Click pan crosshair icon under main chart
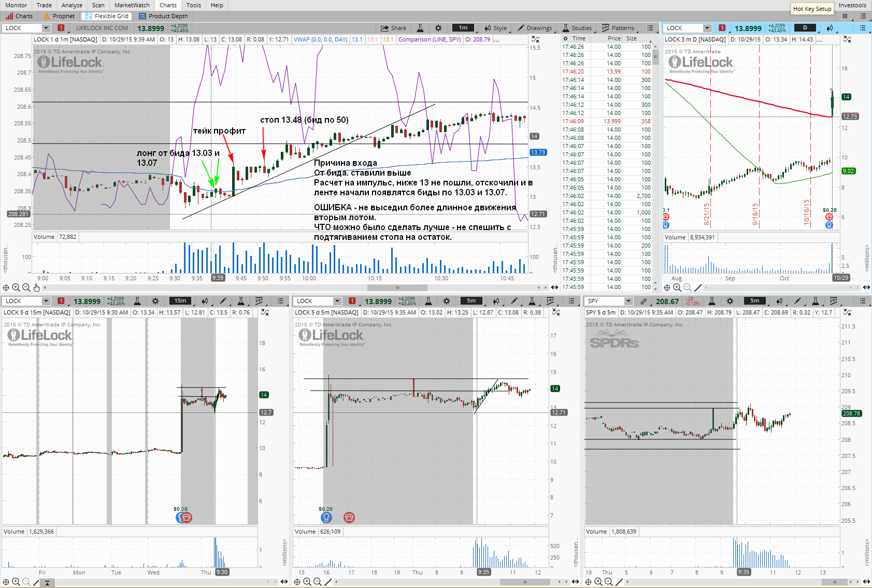Screen dimensions: 872x588 tap(6, 288)
